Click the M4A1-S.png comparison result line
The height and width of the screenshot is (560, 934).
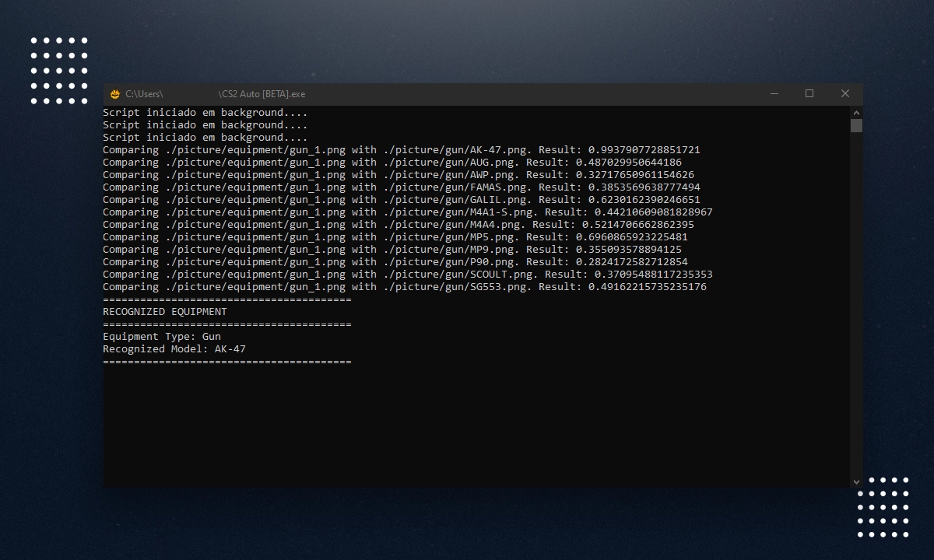click(408, 212)
